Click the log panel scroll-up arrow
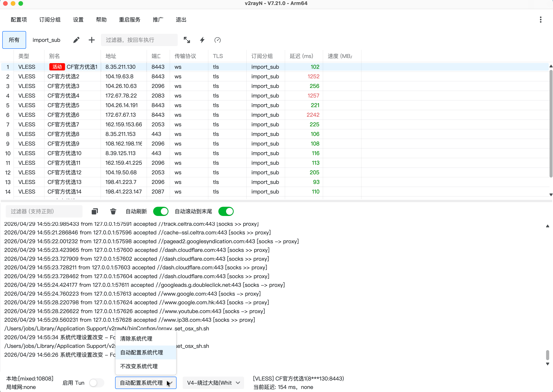The width and height of the screenshot is (553, 392). click(x=547, y=226)
